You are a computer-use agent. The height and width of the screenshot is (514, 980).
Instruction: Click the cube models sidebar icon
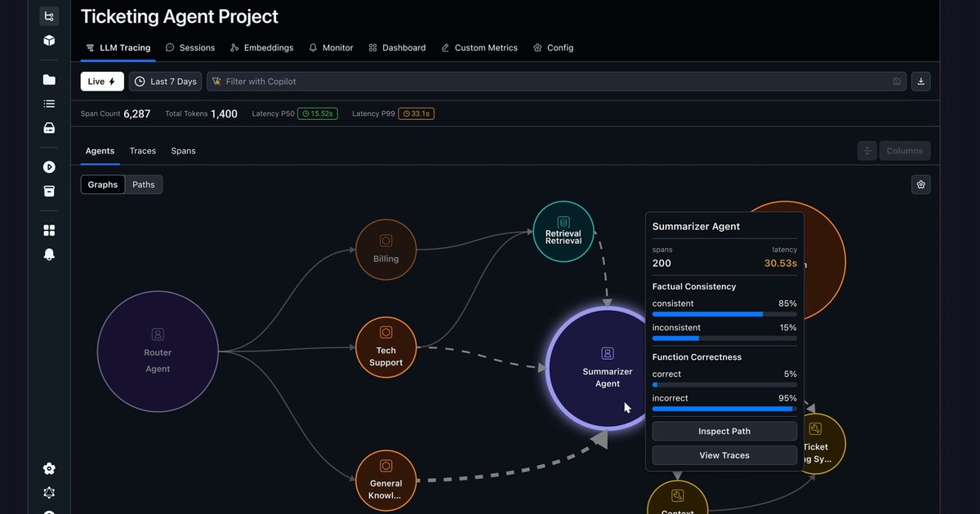[x=49, y=40]
